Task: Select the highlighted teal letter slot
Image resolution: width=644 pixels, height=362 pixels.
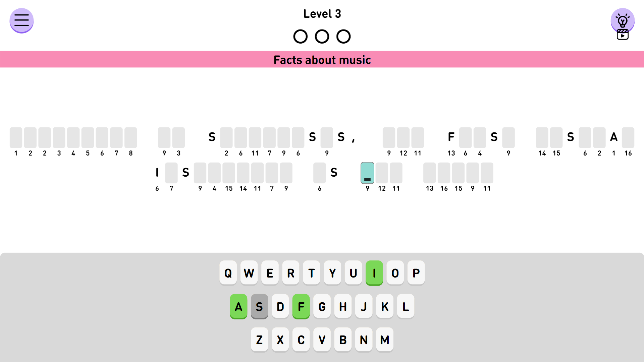Action: (367, 173)
